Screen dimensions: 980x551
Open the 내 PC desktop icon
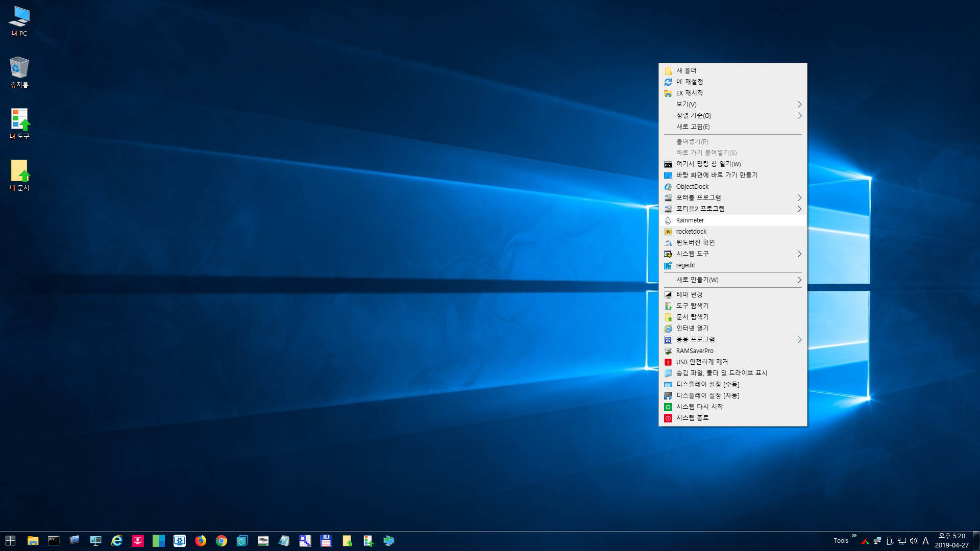[19, 21]
